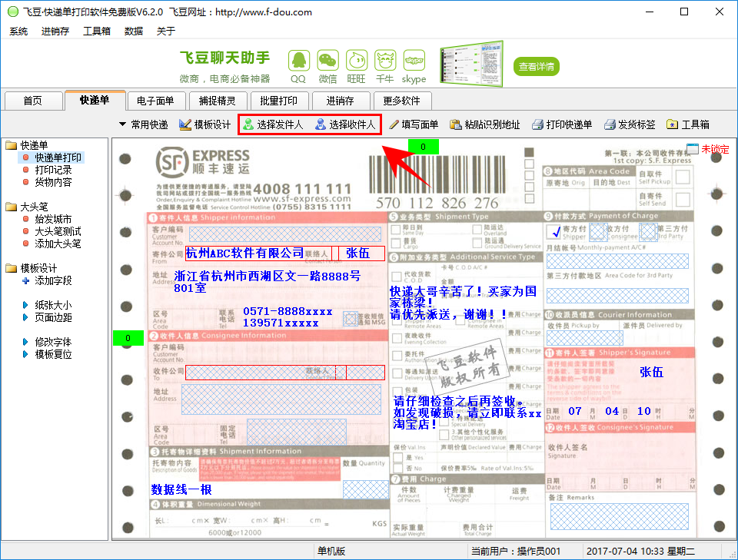Click 选择收件人 in toolbar
Viewport: 738px width, 560px height.
345,124
